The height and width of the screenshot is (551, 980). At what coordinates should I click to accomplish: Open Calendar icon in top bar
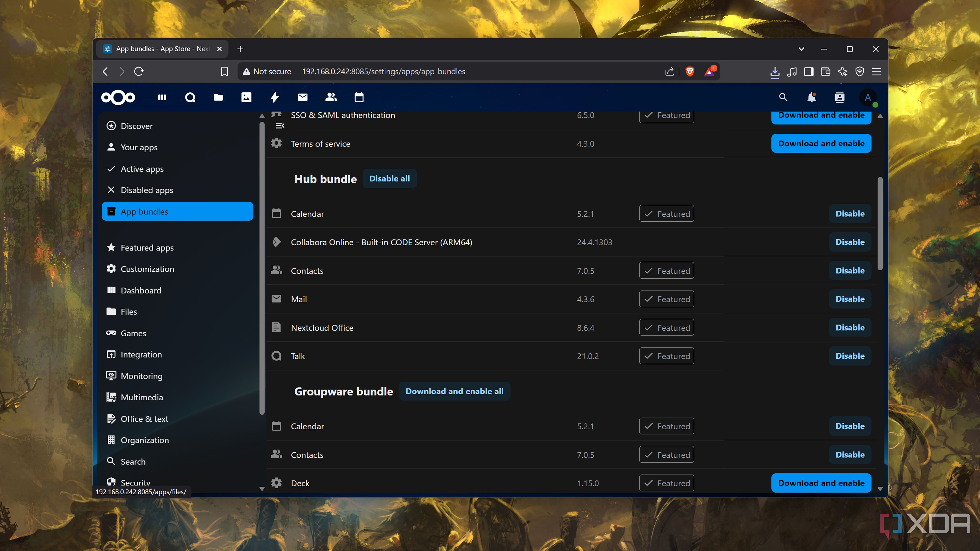coord(359,98)
